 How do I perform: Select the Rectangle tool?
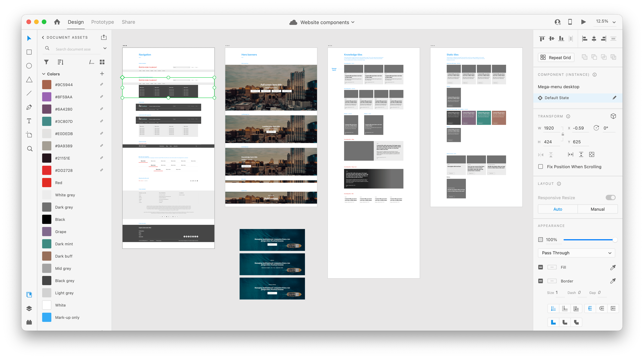(29, 52)
